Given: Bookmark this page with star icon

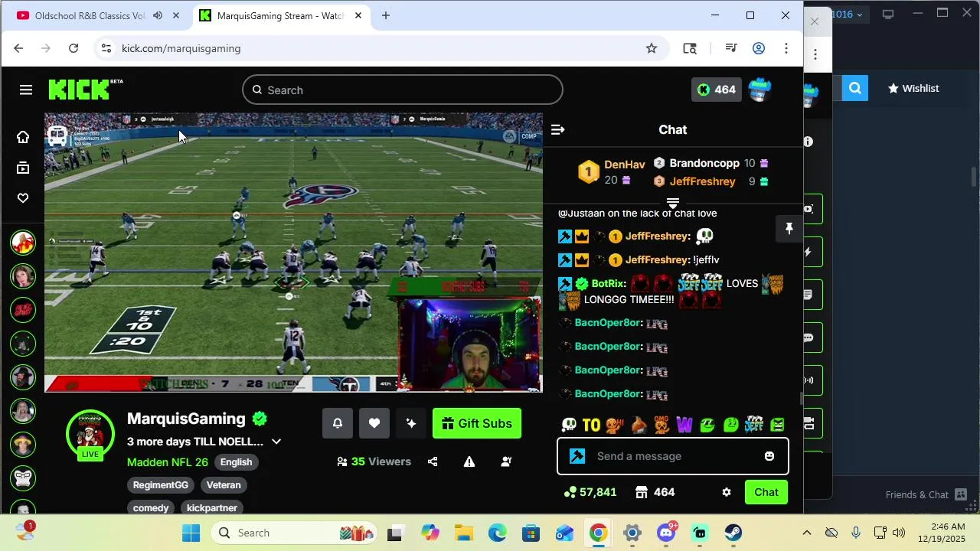Looking at the screenshot, I should tap(652, 48).
